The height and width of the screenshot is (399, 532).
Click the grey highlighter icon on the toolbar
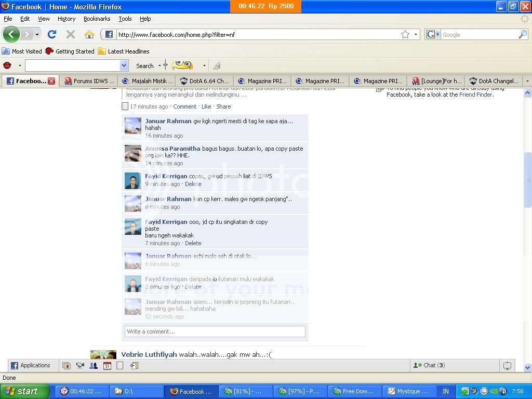pyautogui.click(x=217, y=65)
